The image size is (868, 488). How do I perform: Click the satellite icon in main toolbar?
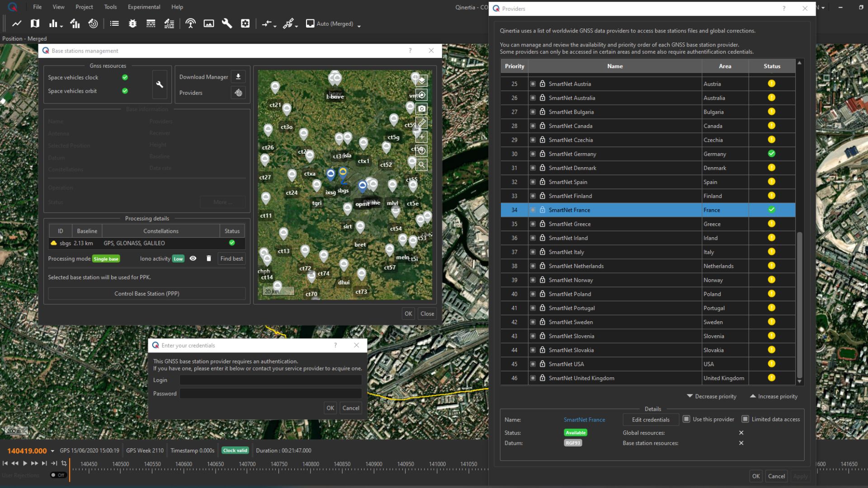288,23
